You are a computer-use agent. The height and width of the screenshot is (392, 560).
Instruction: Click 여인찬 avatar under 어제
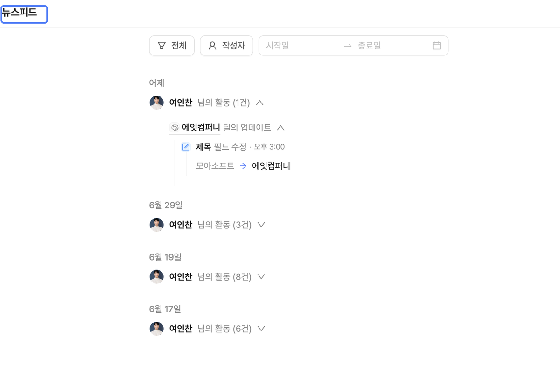pyautogui.click(x=157, y=103)
